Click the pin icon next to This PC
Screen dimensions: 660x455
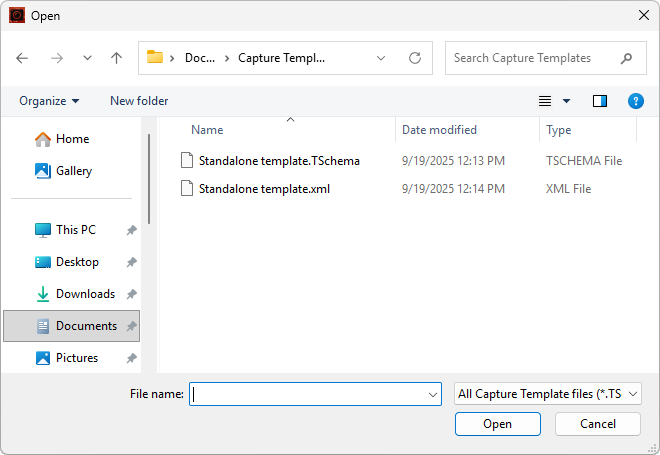pos(132,230)
